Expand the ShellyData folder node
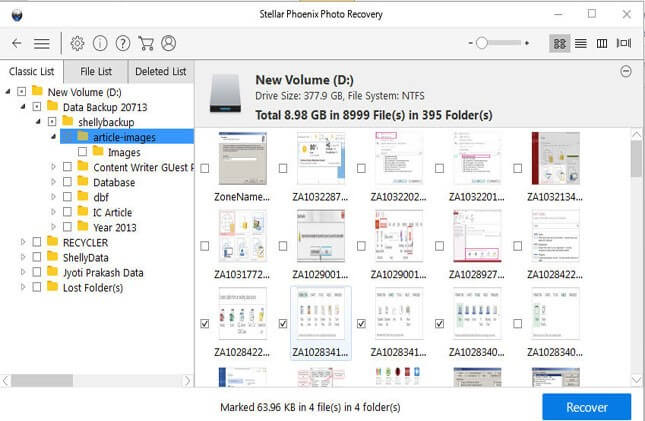Viewport: 645px width, 421px height. coord(23,257)
